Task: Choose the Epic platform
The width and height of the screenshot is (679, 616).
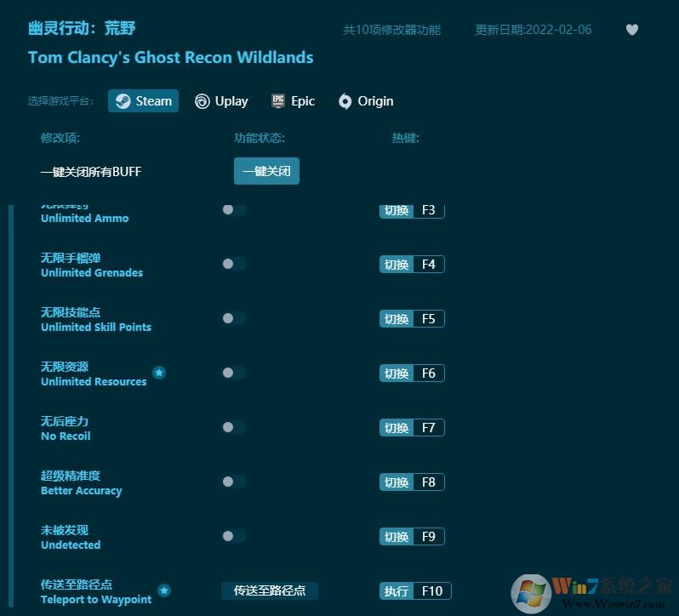Action: pyautogui.click(x=294, y=101)
